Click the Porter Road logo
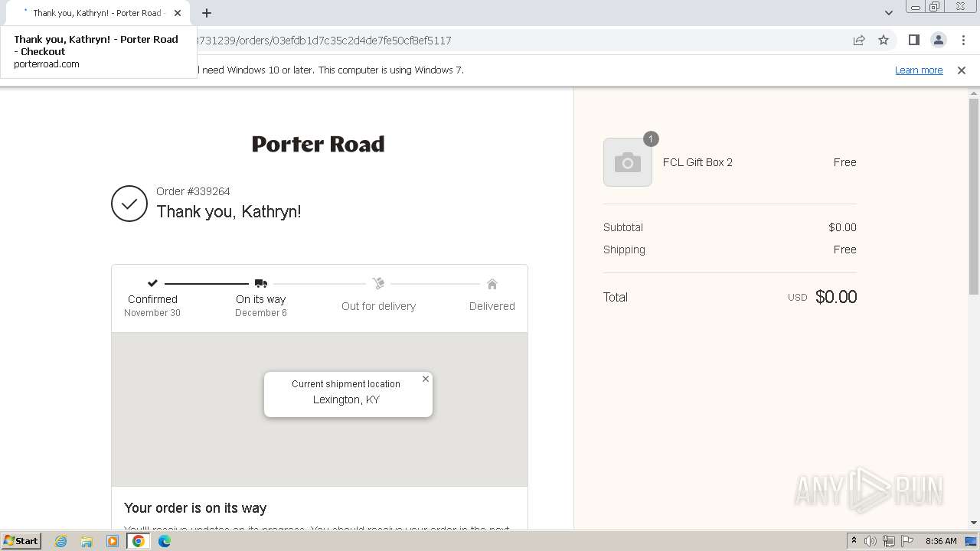The width and height of the screenshot is (980, 551). point(318,144)
